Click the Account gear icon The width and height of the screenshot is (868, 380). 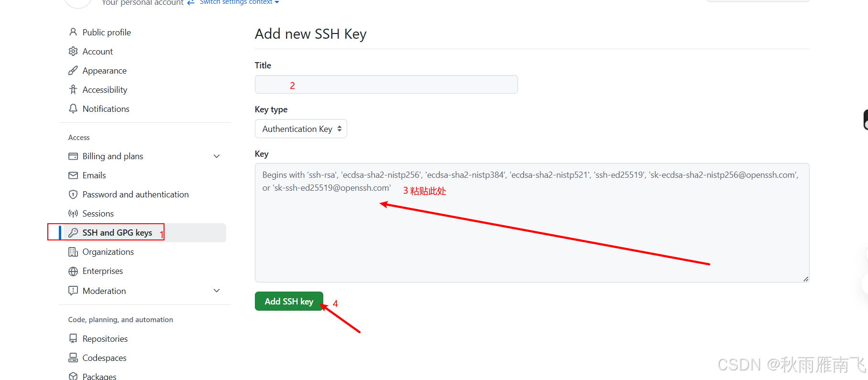(x=73, y=51)
